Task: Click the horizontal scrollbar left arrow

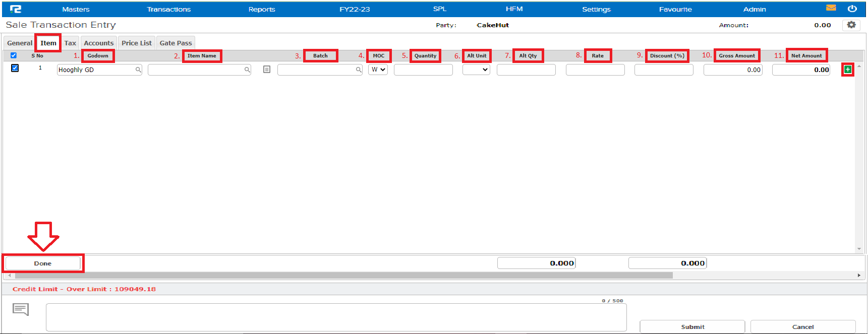Action: coord(9,276)
